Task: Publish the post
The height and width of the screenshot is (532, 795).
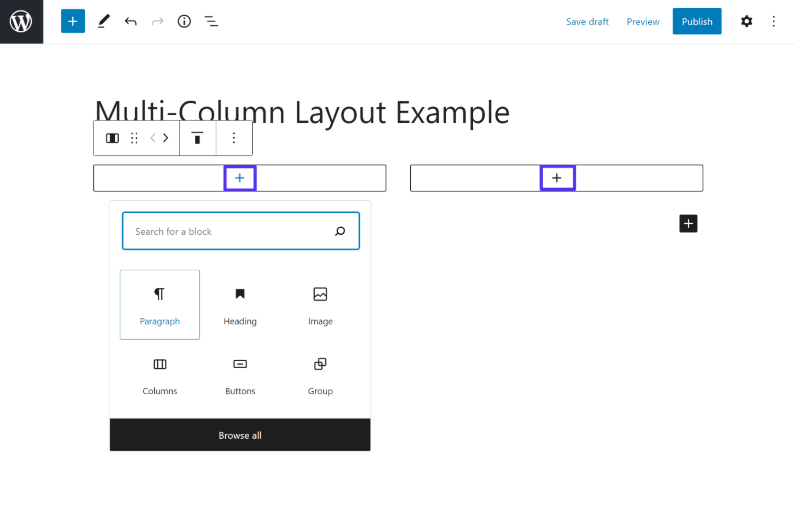Action: [x=697, y=21]
